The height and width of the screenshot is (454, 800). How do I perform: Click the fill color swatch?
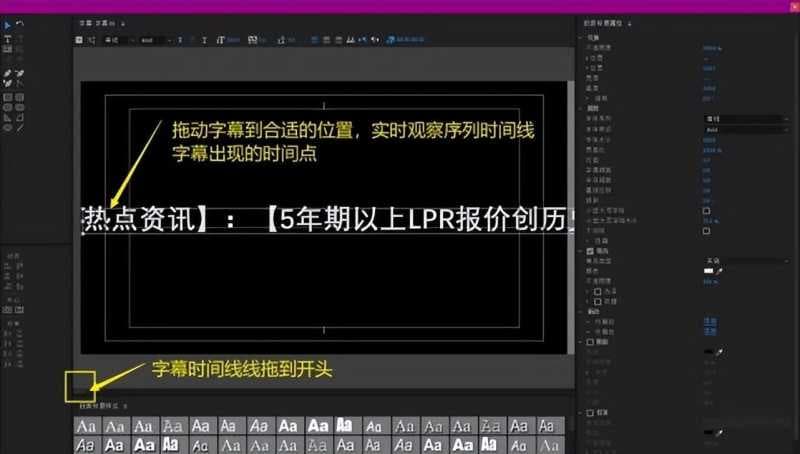(709, 271)
